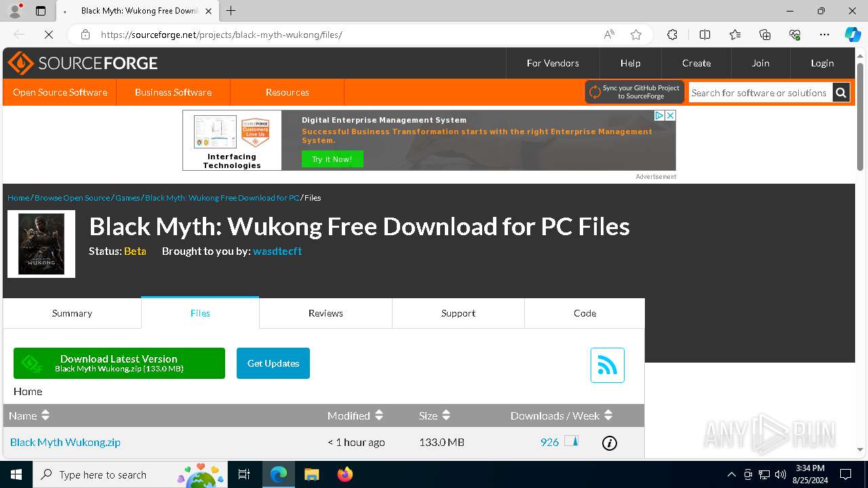Open the Support tab

458,313
